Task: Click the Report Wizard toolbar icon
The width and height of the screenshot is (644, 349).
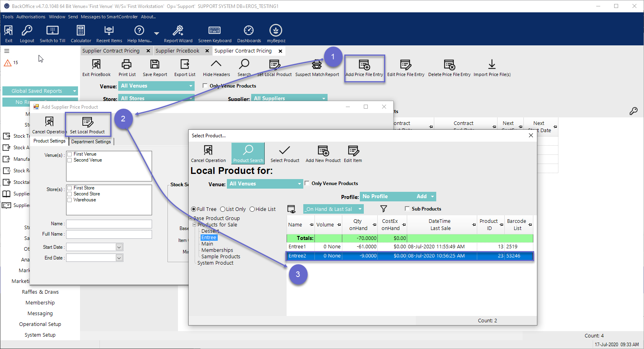Action: point(178,31)
